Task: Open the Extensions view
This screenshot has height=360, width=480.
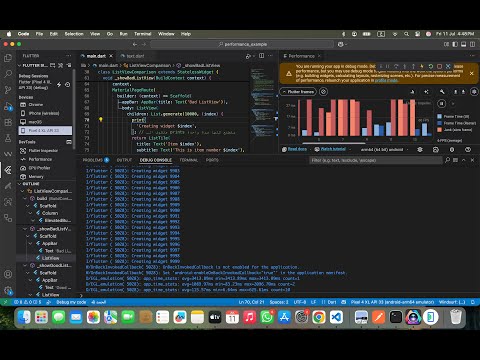Action: pyautogui.click(x=8, y=122)
